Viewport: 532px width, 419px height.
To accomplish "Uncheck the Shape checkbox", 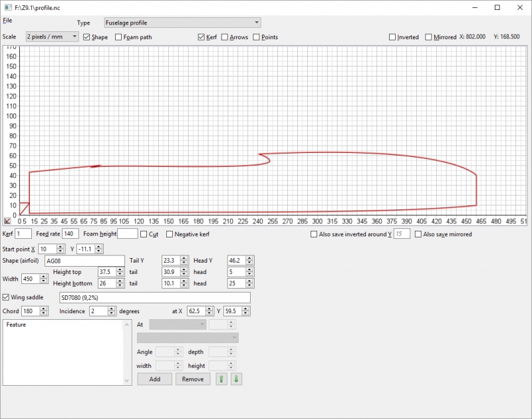I will 87,37.
